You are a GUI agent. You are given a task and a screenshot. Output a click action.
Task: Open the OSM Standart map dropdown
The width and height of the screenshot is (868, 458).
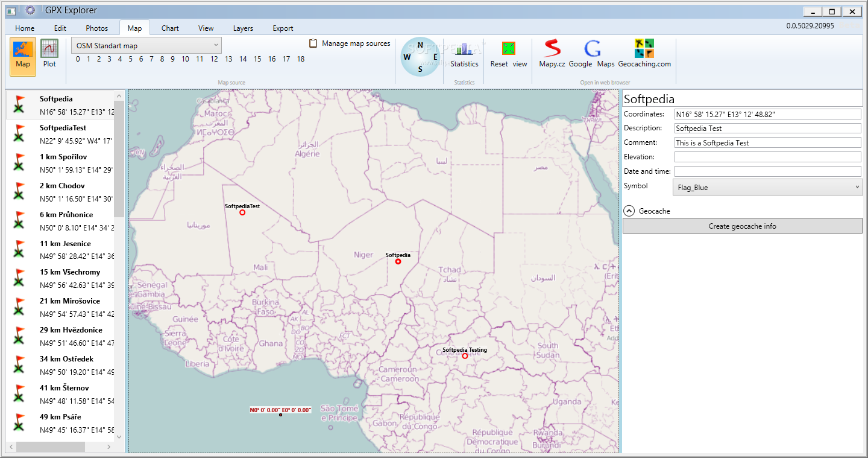tap(146, 45)
